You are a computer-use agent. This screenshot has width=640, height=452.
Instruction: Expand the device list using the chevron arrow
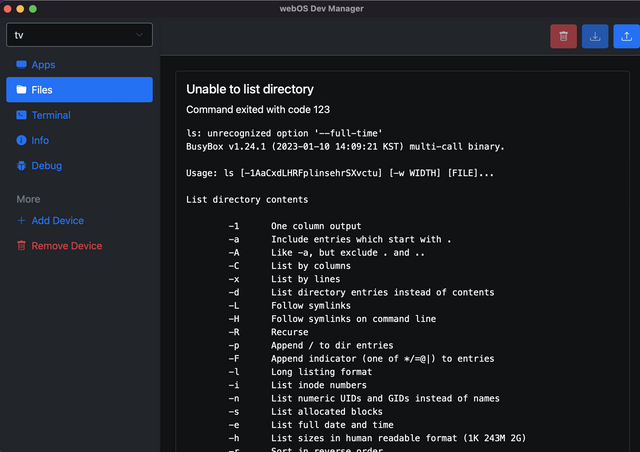click(x=139, y=35)
